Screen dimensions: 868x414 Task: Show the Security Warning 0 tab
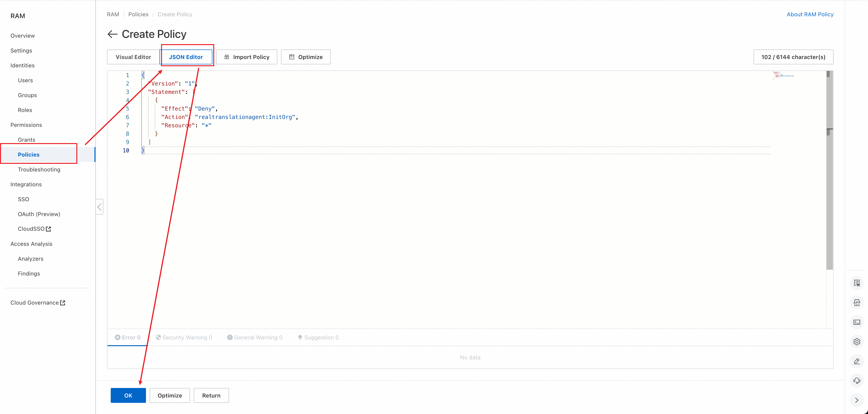tap(184, 337)
